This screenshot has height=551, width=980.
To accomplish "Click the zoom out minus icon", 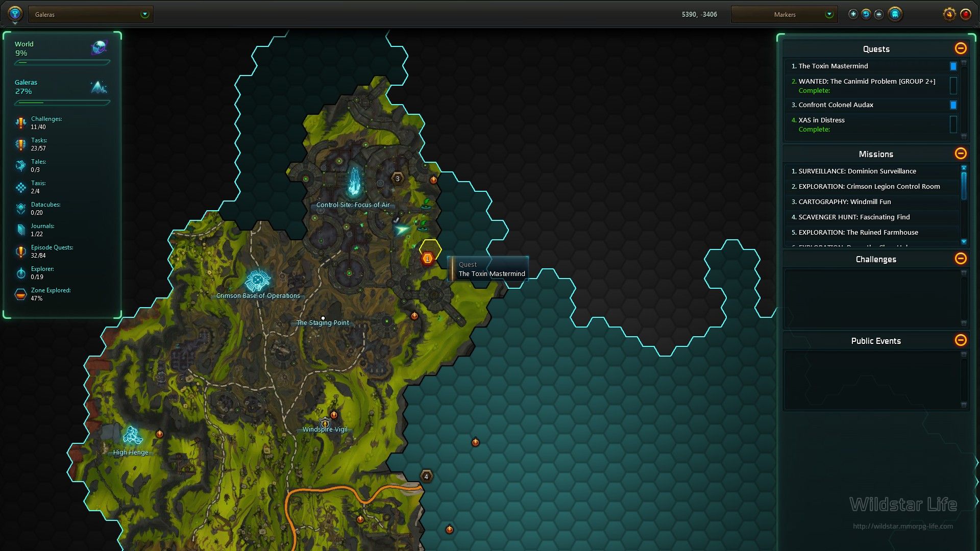I will click(878, 14).
